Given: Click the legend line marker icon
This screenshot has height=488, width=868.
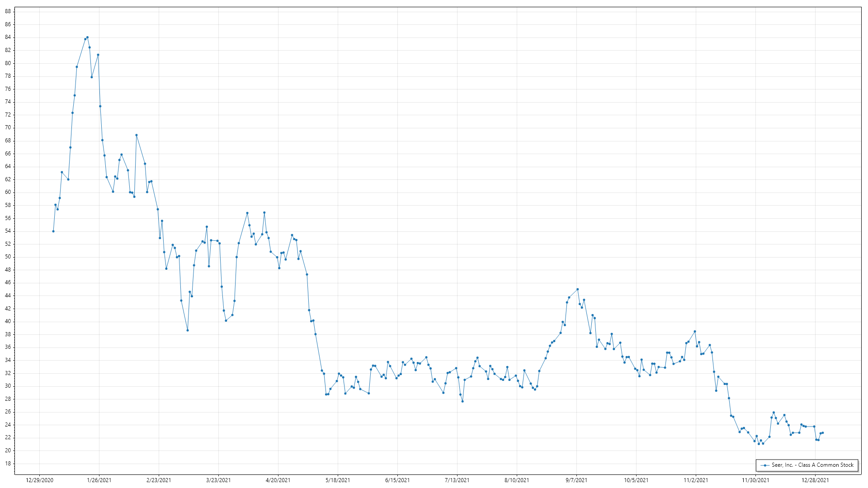Looking at the screenshot, I should [x=765, y=465].
